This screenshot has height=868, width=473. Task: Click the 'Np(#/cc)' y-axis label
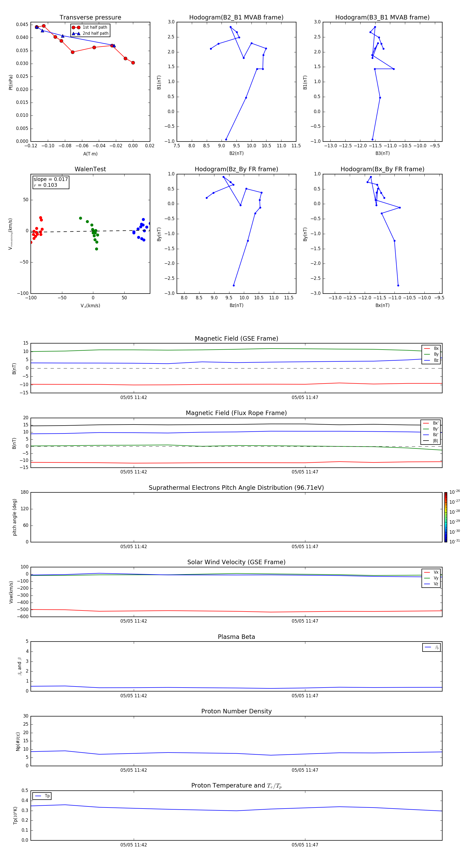(18, 741)
